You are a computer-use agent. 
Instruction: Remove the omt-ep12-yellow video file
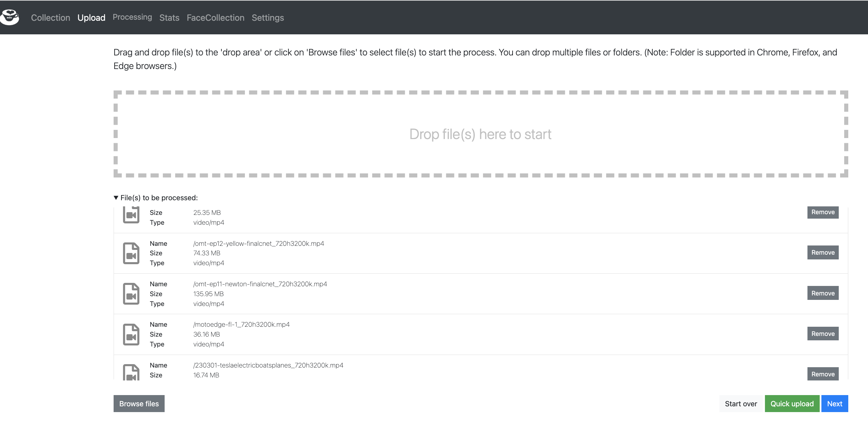[x=823, y=253]
